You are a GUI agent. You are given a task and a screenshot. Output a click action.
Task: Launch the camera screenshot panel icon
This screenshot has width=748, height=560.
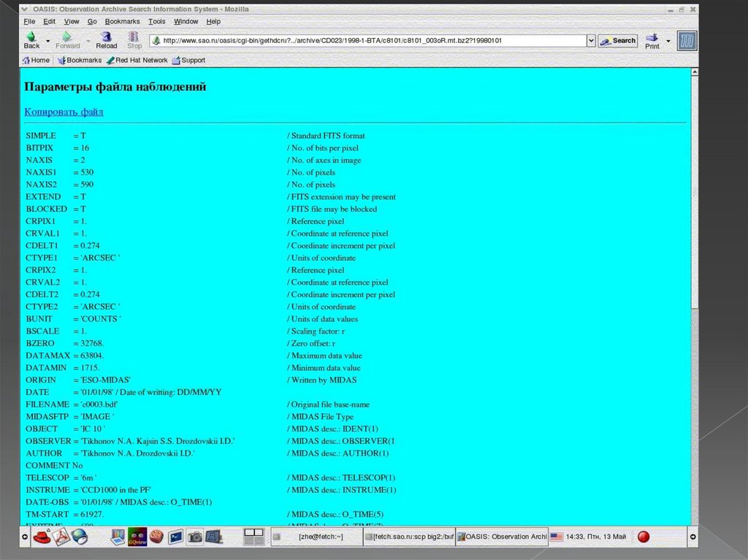[194, 537]
